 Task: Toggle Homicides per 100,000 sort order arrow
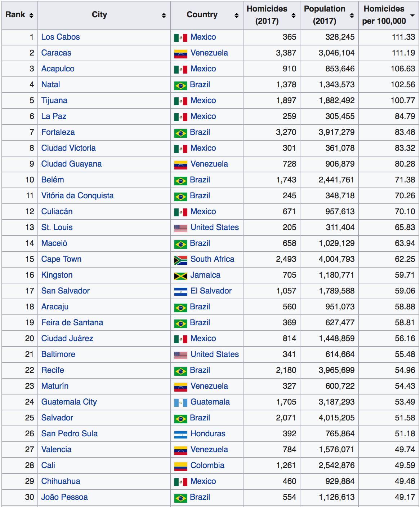pyautogui.click(x=412, y=15)
